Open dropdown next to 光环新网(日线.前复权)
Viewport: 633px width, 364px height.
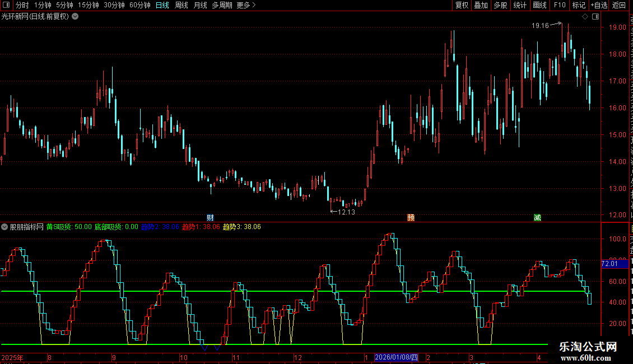point(75,17)
